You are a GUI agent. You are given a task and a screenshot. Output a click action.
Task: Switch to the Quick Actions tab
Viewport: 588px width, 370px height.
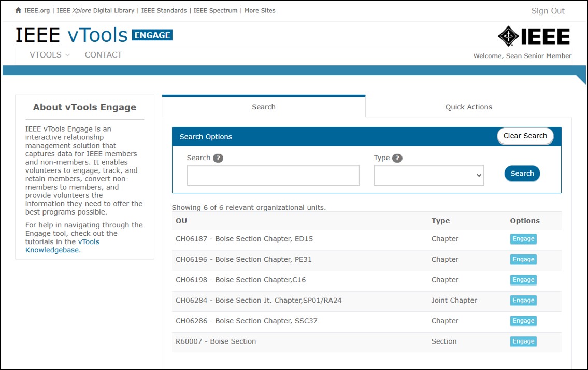point(468,107)
